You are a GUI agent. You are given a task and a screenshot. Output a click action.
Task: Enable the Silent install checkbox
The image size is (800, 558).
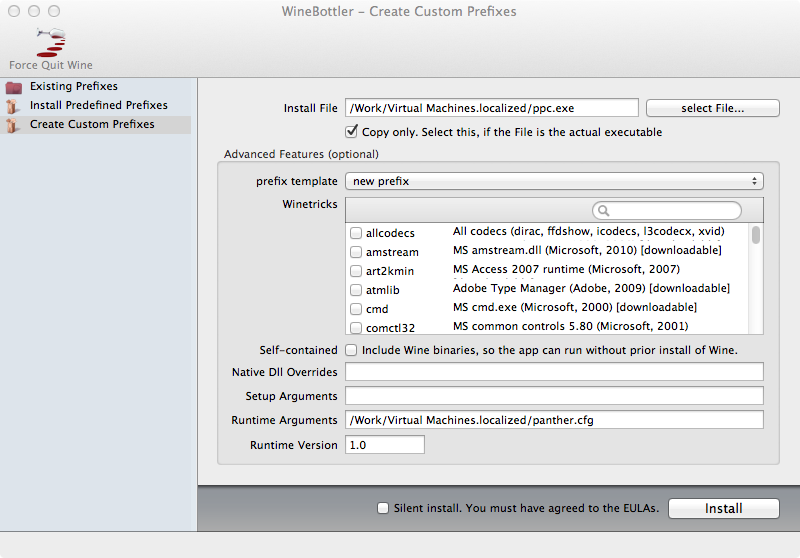point(383,508)
